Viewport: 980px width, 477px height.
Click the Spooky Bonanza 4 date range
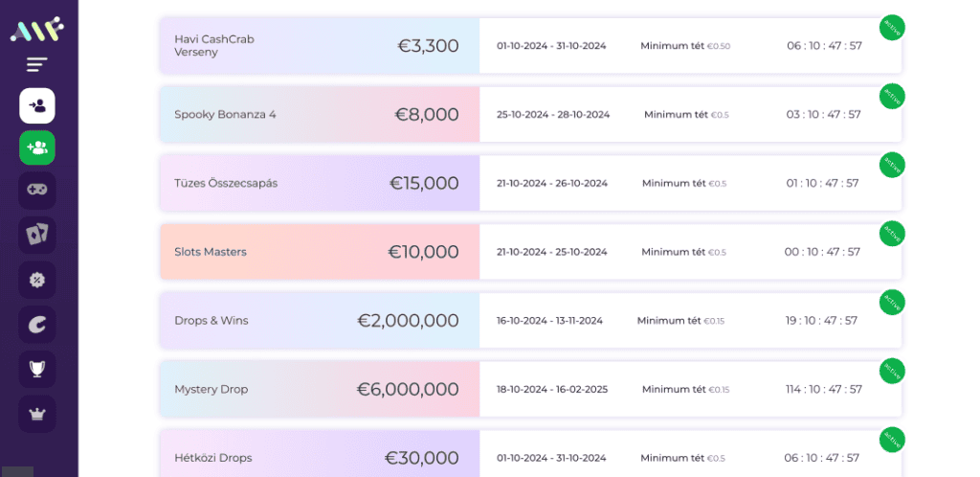click(x=553, y=115)
